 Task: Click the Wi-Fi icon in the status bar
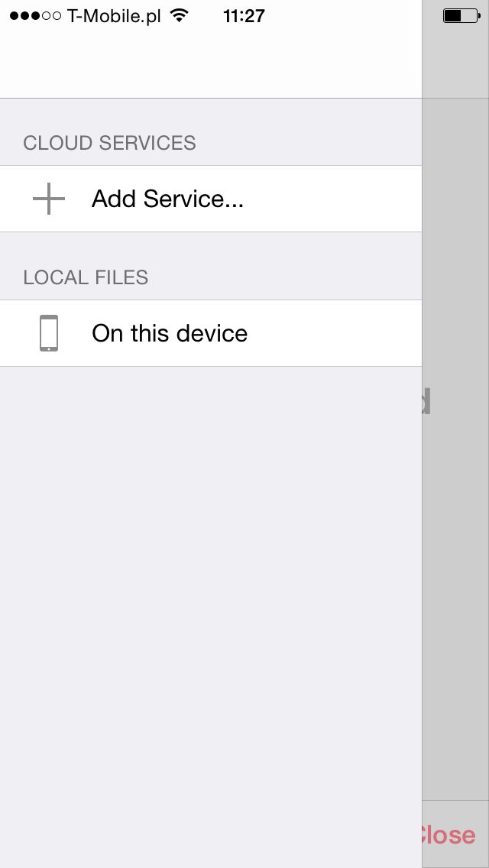click(x=178, y=15)
